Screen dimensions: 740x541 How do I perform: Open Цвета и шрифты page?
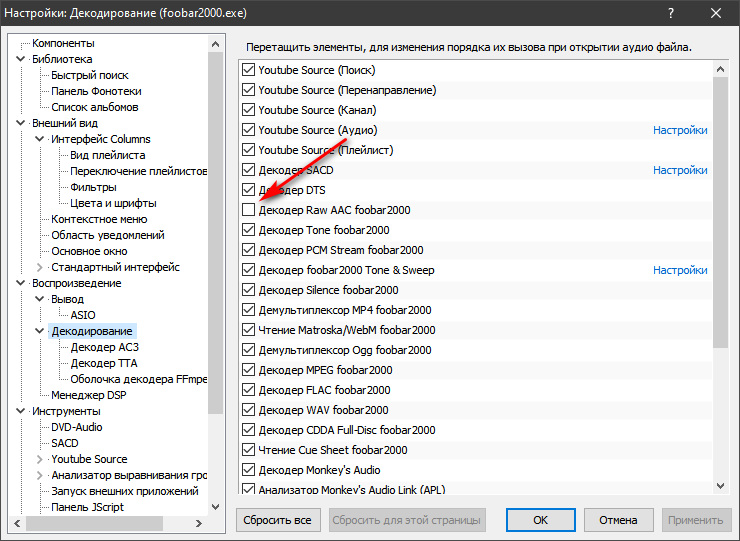[113, 203]
